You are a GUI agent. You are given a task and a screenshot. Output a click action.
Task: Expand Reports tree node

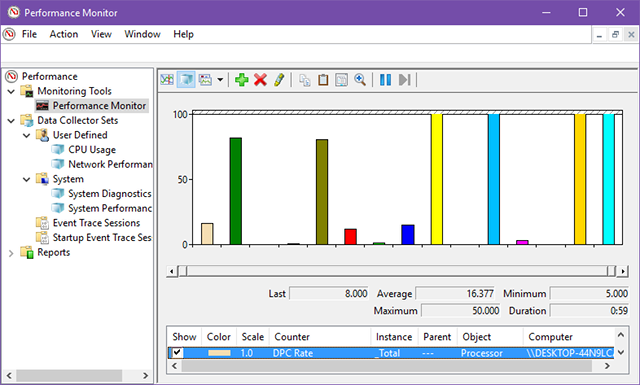point(11,253)
